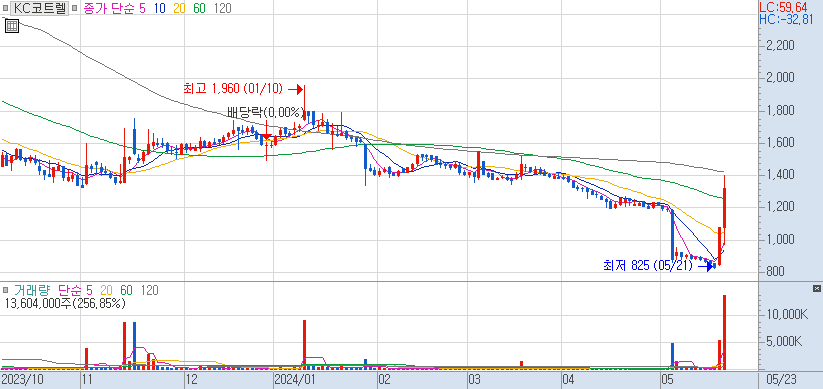Viewport: 823px width, 389px height.
Task: Select the price 10-day moving average label
Action: pyautogui.click(x=160, y=8)
